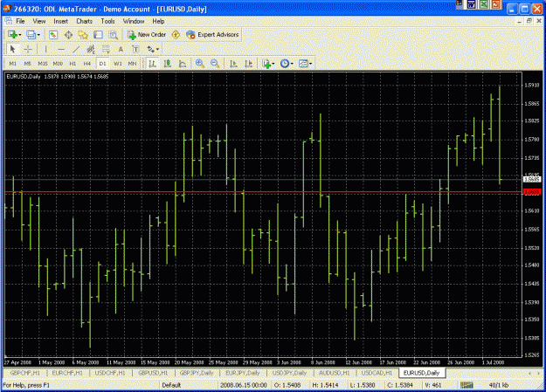The width and height of the screenshot is (546, 392).
Task: Toggle chart shift from right border
Action: click(249, 64)
